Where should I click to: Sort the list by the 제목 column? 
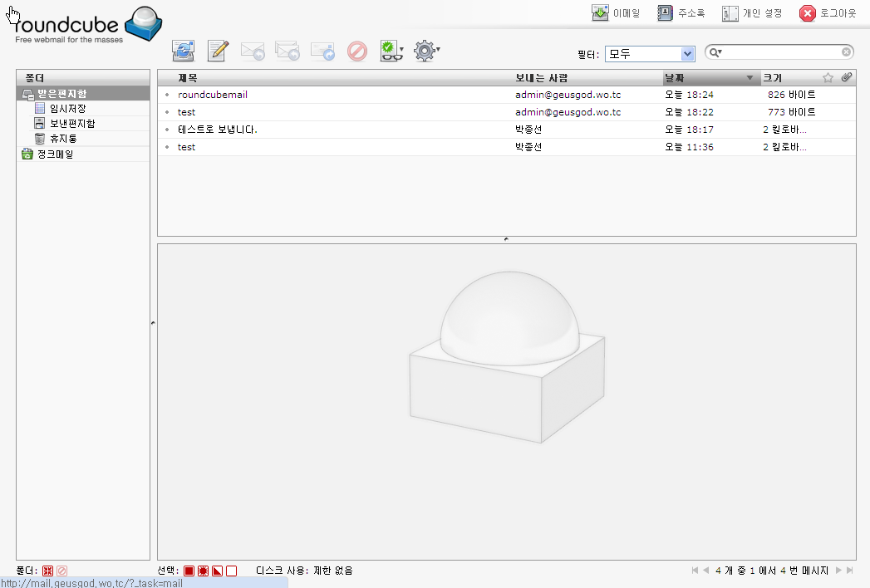188,78
